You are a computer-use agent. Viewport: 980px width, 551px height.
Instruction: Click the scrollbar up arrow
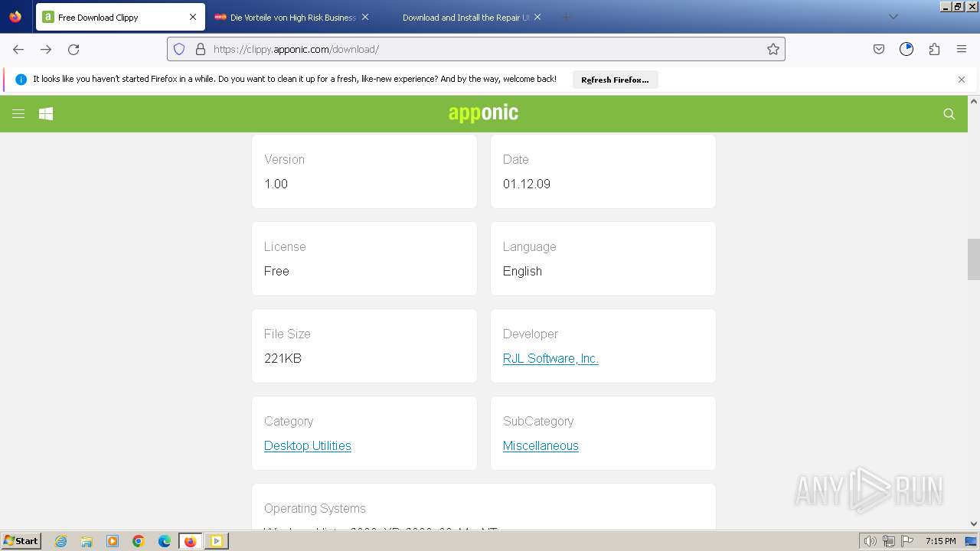click(974, 101)
